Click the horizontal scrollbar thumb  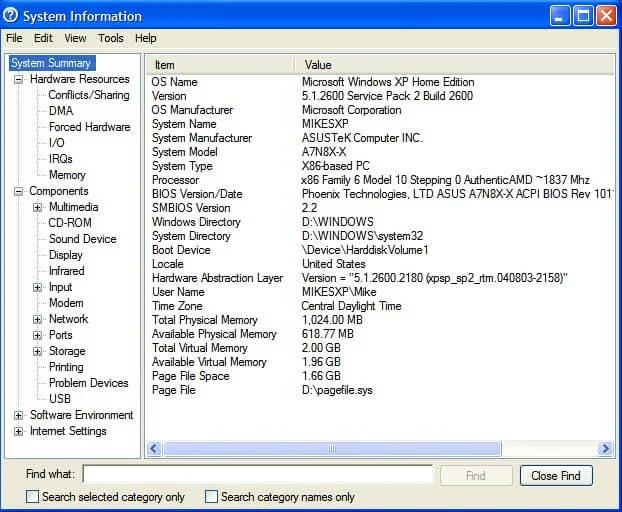[x=332, y=449]
